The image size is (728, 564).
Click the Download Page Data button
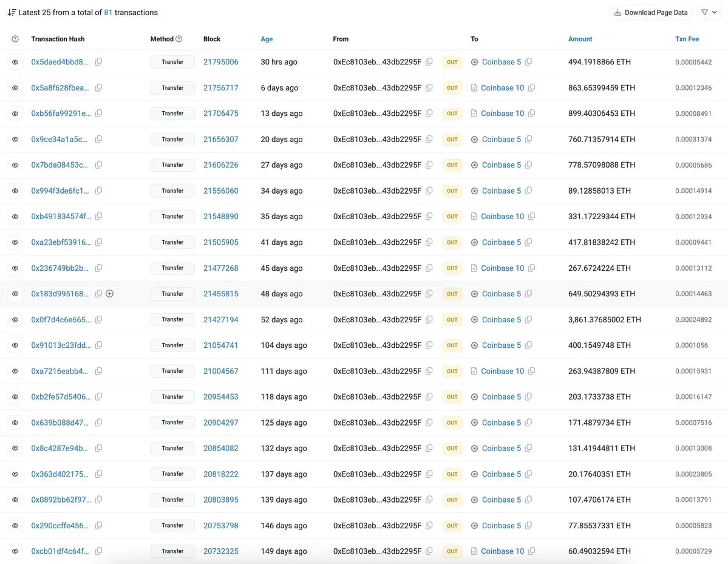point(651,12)
